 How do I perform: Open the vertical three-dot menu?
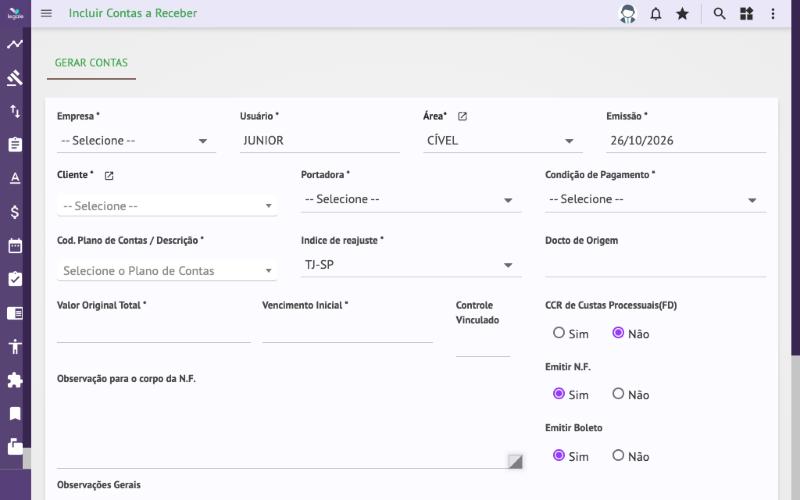point(773,14)
